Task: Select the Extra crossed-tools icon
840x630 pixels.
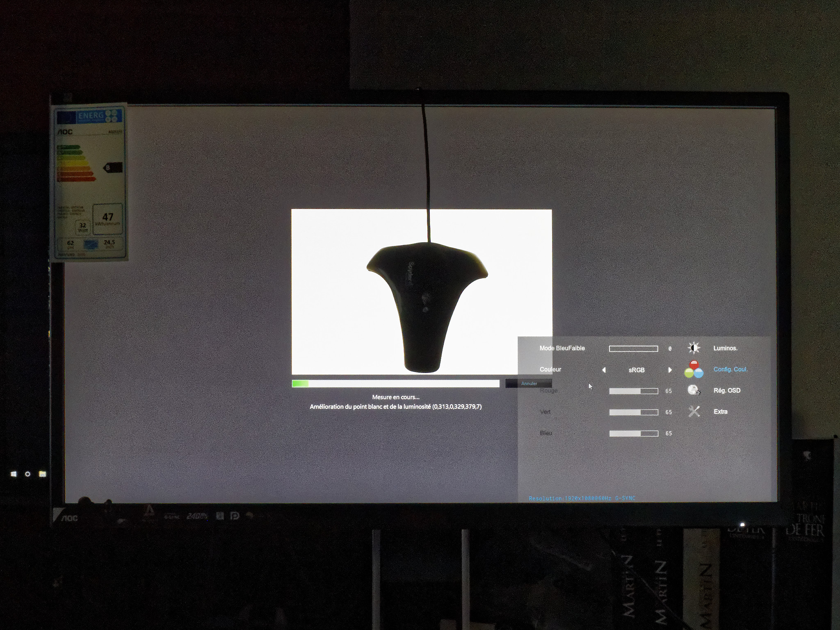Action: point(694,412)
